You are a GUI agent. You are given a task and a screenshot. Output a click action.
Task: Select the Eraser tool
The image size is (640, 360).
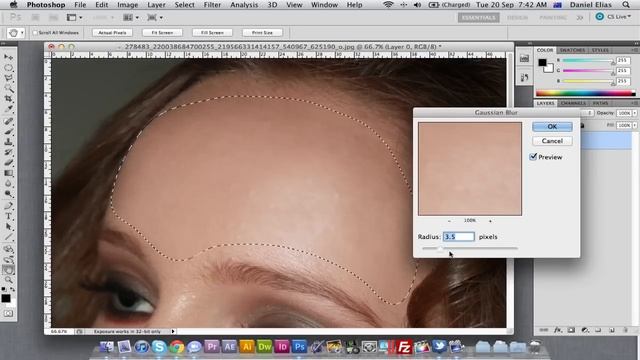(8, 163)
